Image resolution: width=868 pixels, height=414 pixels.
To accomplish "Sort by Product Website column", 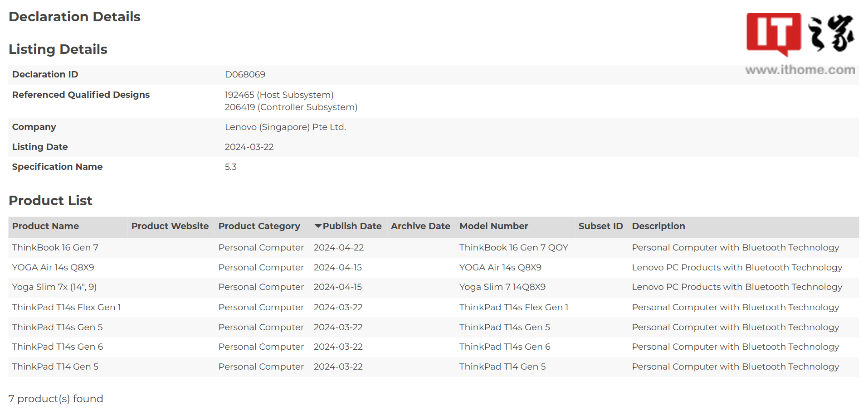I will pos(170,226).
